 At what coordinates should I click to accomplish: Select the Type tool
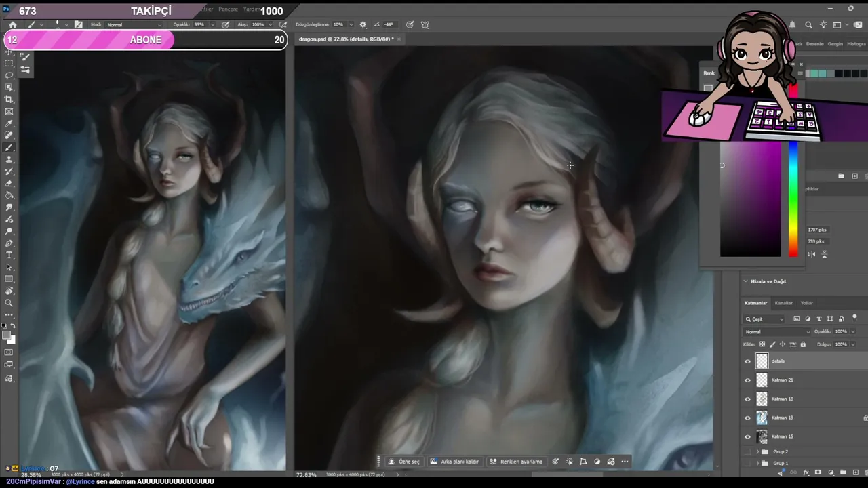pyautogui.click(x=9, y=255)
